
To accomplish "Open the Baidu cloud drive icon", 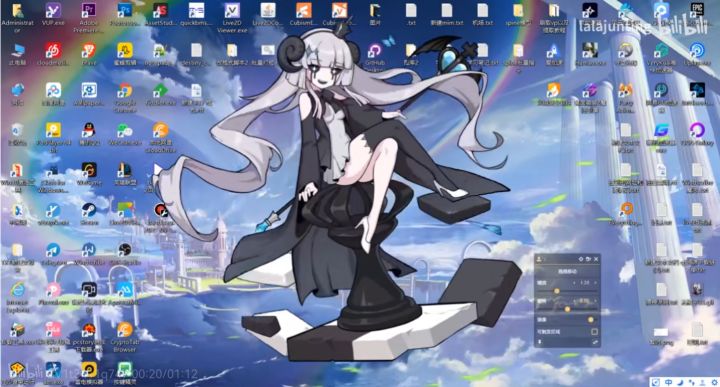I will coord(53,90).
